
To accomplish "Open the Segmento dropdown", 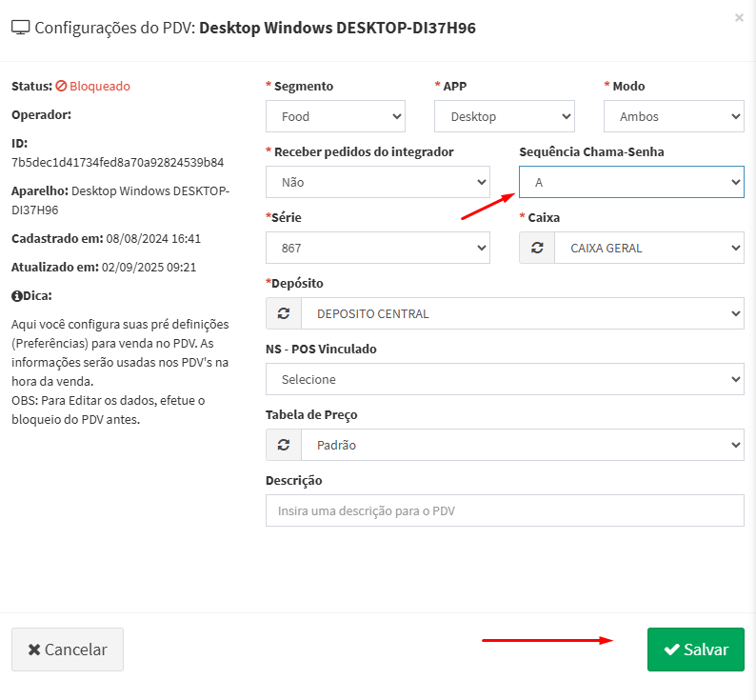I will pos(335,117).
